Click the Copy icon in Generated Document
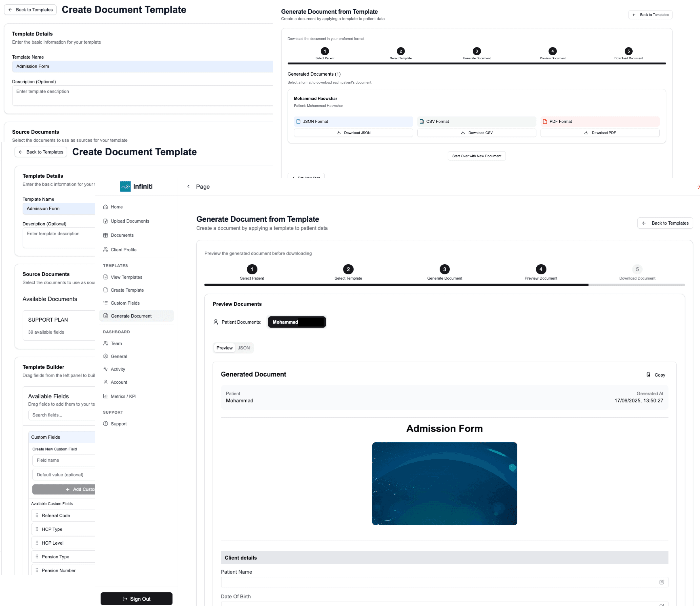The width and height of the screenshot is (700, 606). tap(648, 375)
